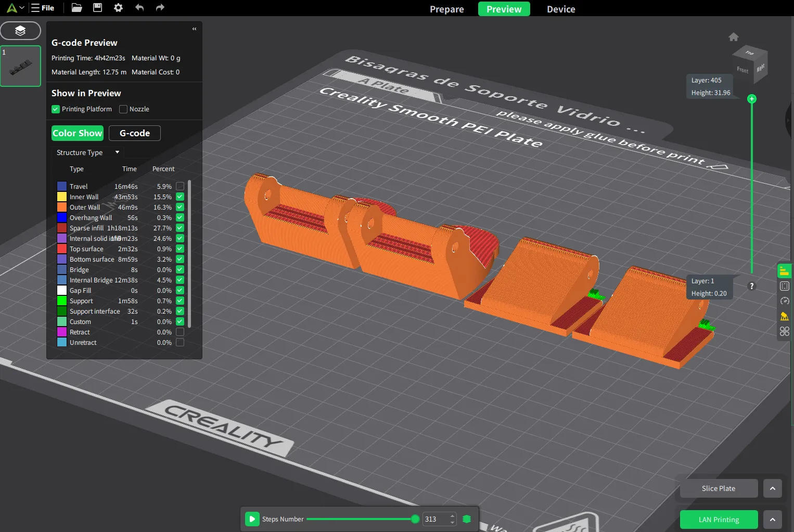Uncheck the Overhang Wall checkbox
Viewport: 794px width, 532px height.
point(180,217)
